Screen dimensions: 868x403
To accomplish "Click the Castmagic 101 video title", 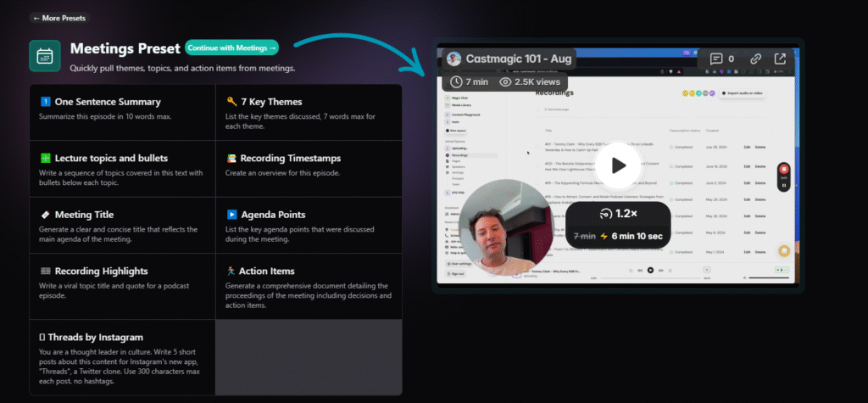I will (519, 59).
